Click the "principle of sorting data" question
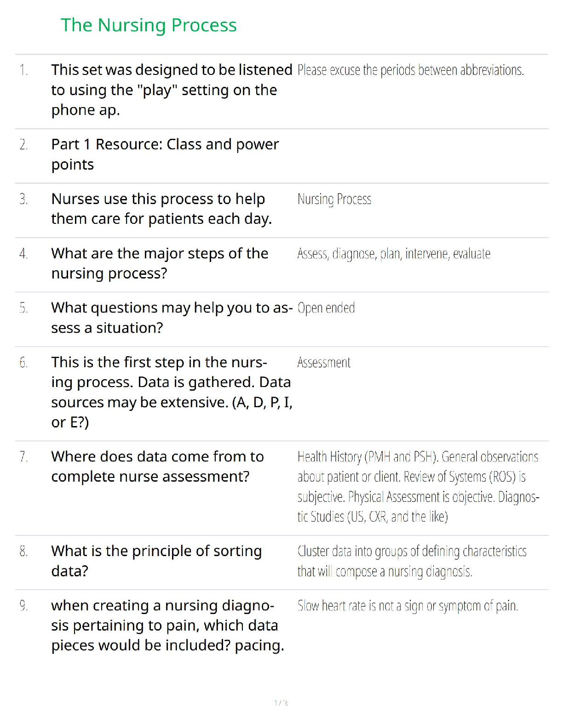The height and width of the screenshot is (728, 563). pos(156,561)
